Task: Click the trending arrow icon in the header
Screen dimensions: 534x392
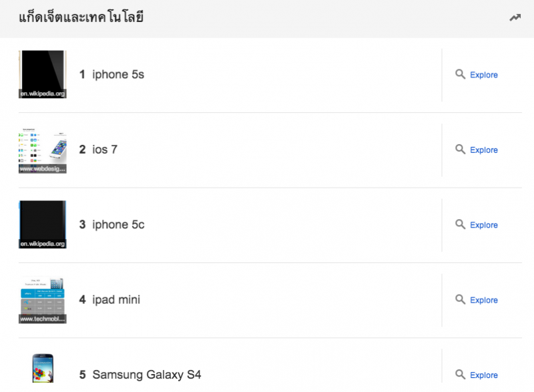Action: coord(515,17)
